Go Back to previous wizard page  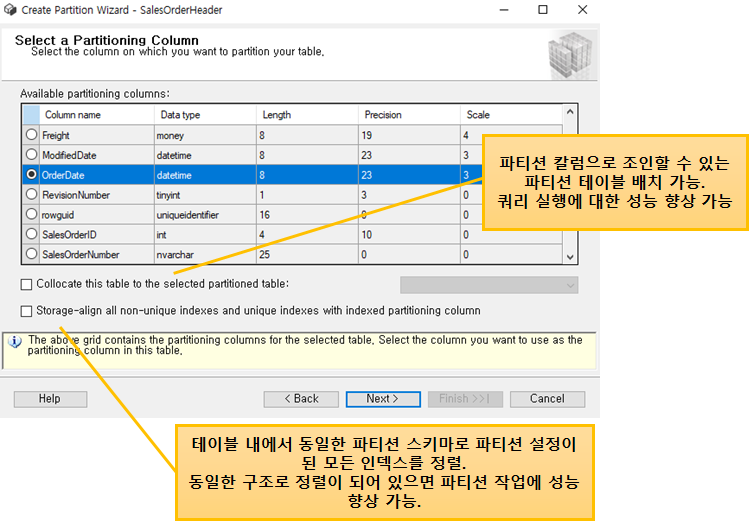[301, 399]
